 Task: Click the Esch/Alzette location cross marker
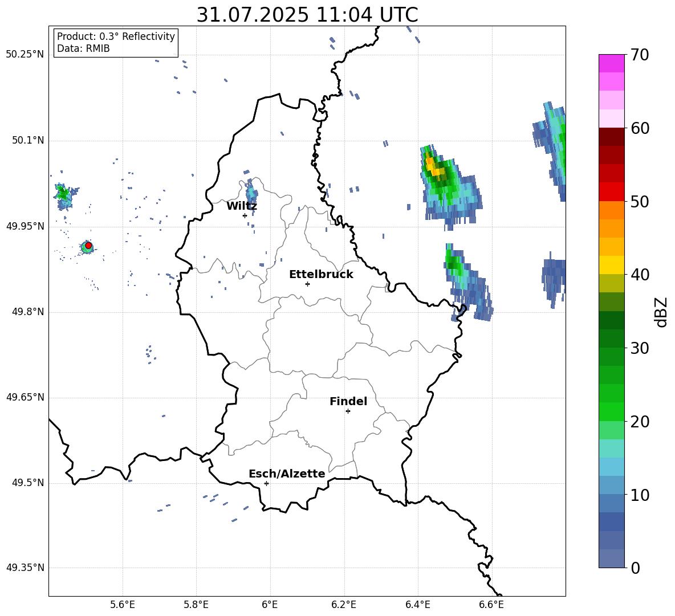pos(266,483)
